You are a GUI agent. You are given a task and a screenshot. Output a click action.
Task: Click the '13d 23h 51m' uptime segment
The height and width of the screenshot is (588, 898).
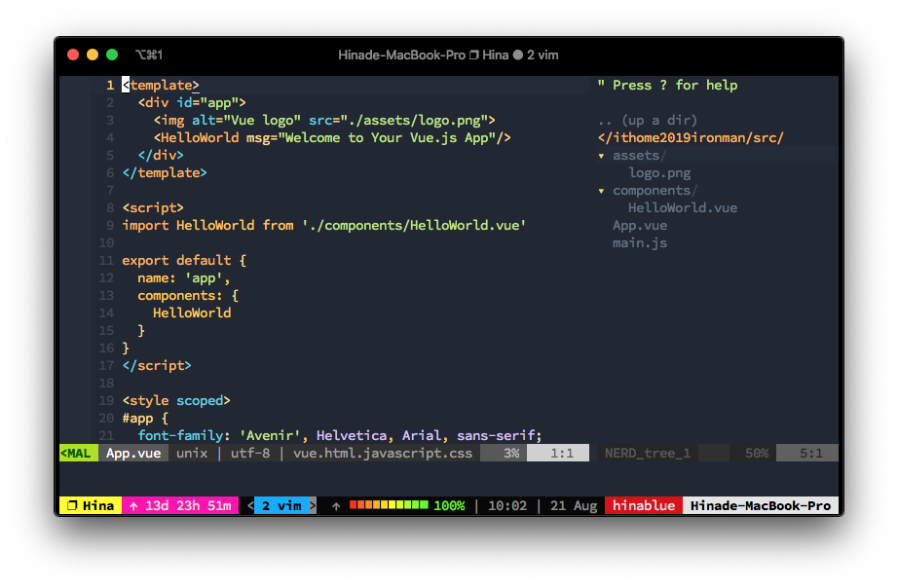click(188, 505)
